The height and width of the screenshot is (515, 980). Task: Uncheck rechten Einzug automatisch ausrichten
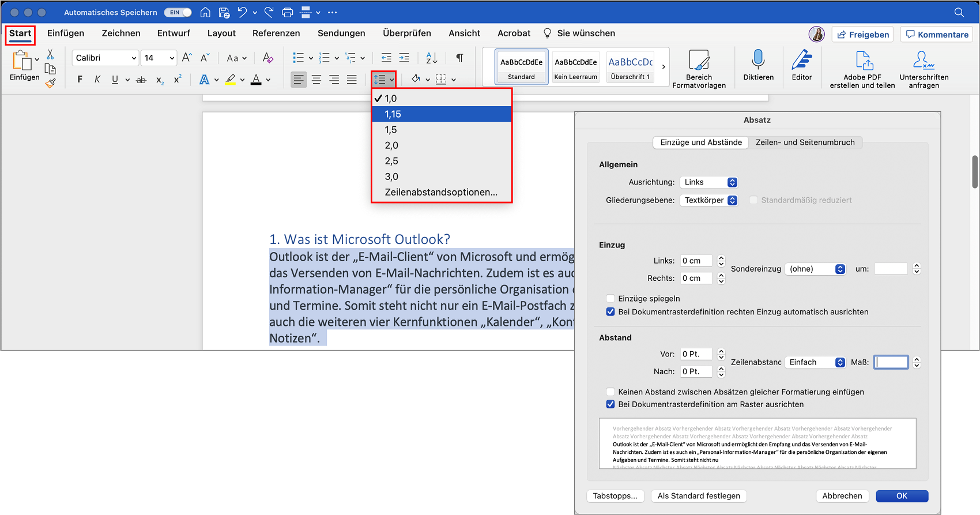[x=610, y=311]
